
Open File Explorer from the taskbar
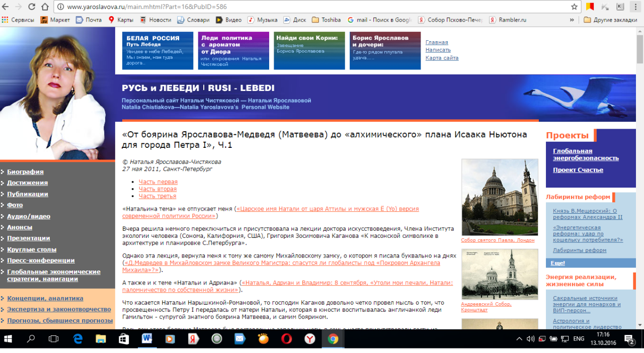click(x=101, y=339)
